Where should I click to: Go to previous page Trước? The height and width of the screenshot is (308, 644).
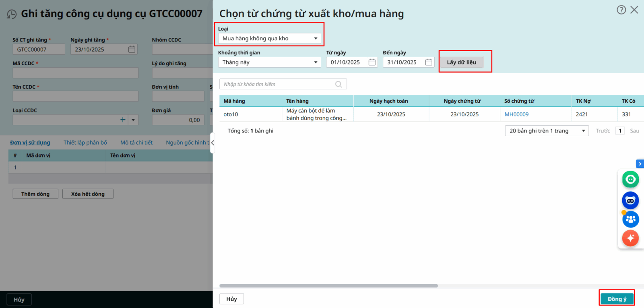(603, 131)
